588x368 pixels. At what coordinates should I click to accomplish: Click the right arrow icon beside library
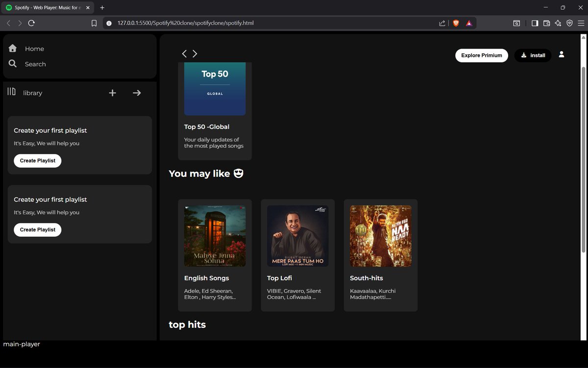coord(137,93)
